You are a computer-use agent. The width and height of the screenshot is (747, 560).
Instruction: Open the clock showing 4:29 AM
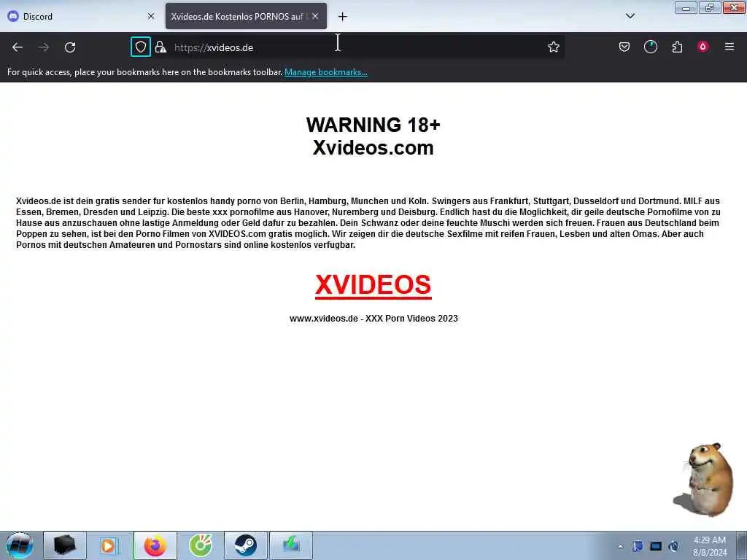(709, 546)
